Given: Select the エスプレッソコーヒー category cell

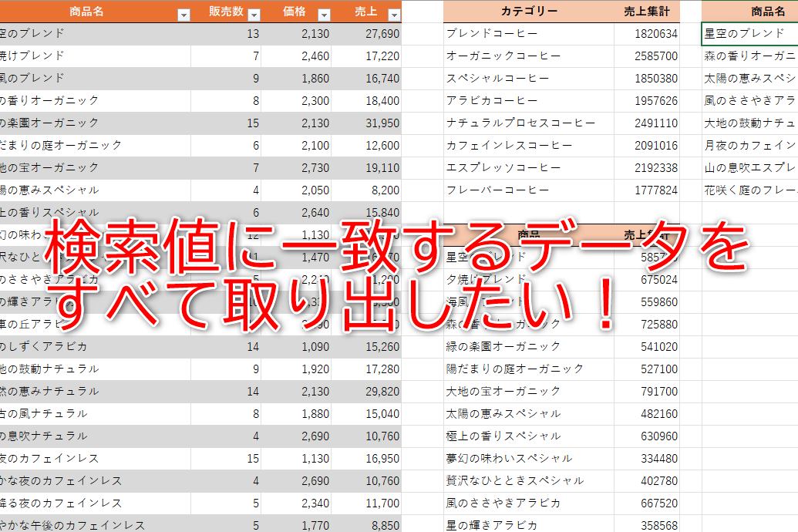Looking at the screenshot, I should pos(529,167).
